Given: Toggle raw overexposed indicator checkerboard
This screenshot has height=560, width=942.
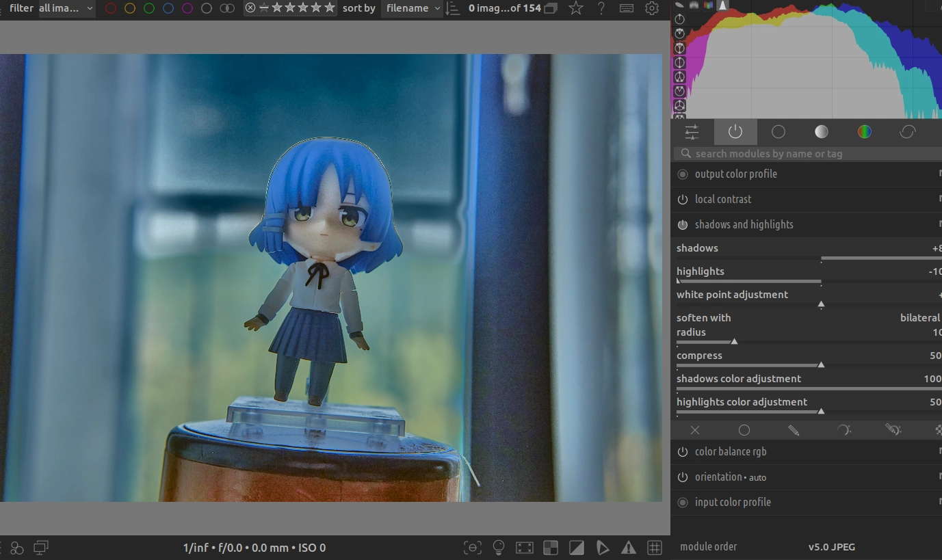Looking at the screenshot, I should coord(551,548).
